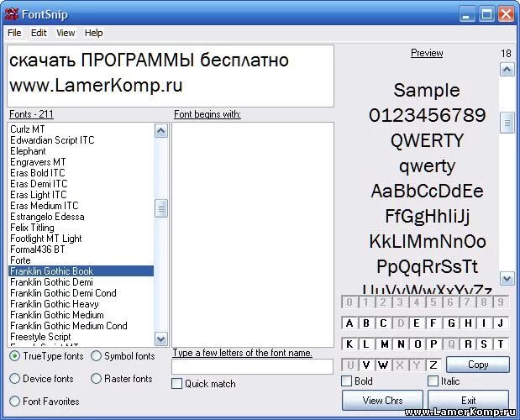Click the letter R filter button
The height and width of the screenshot is (420, 520).
[x=468, y=344]
